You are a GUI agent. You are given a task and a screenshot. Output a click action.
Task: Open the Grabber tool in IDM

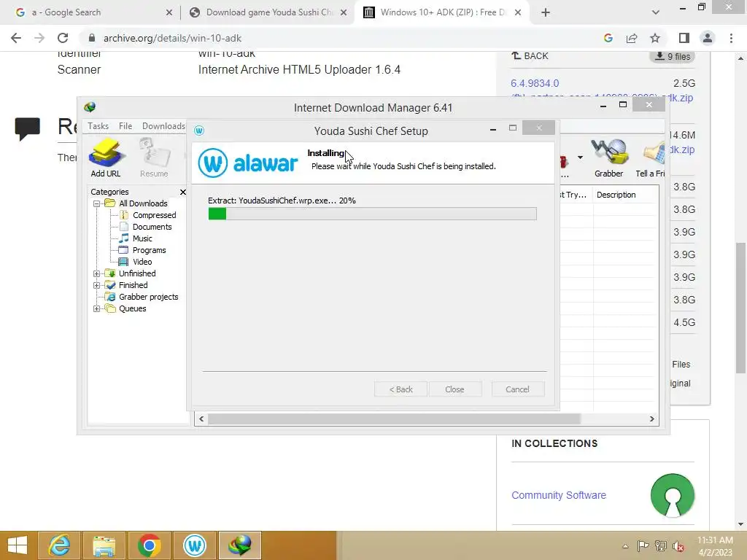tap(608, 158)
